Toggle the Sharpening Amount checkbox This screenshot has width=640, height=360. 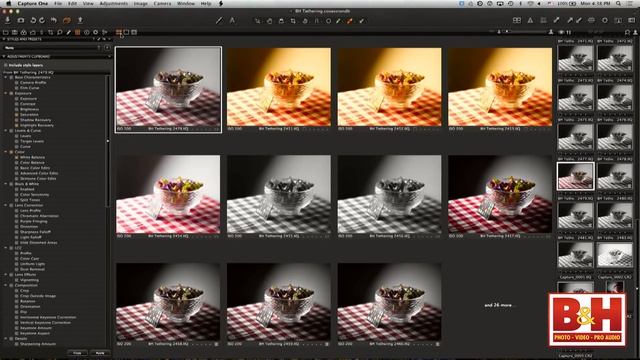tap(17, 344)
